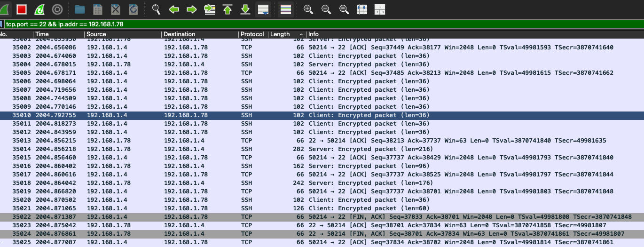
Task: Select packet number 35006
Action: pos(322,81)
